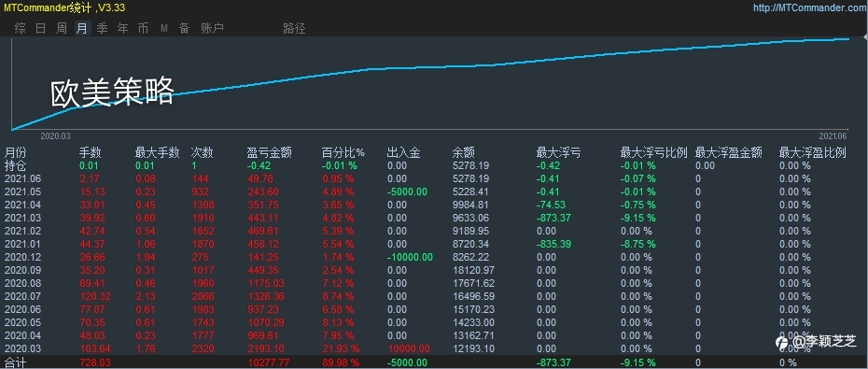Click -74.53 floating loss in 2021.04
This screenshot has width=868, height=369.
551,205
